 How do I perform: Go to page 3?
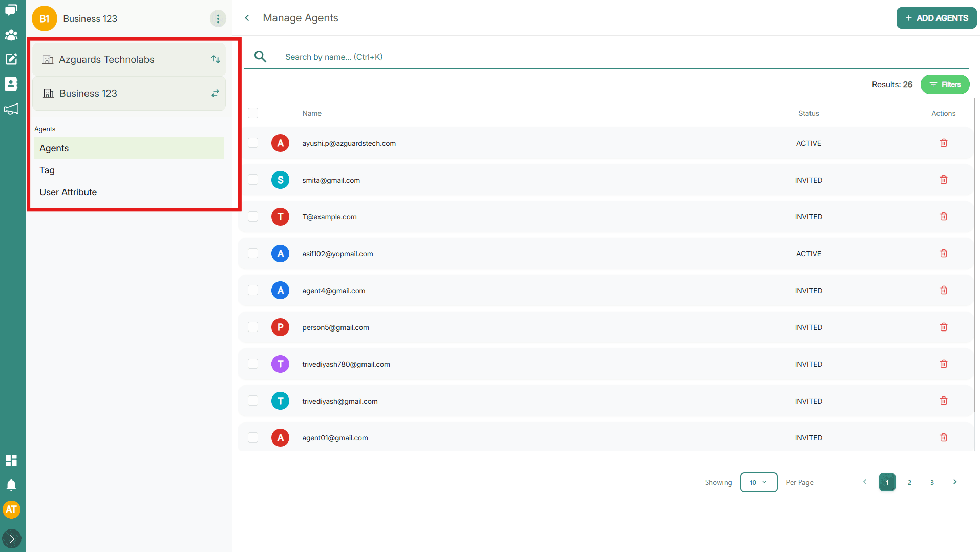(932, 482)
